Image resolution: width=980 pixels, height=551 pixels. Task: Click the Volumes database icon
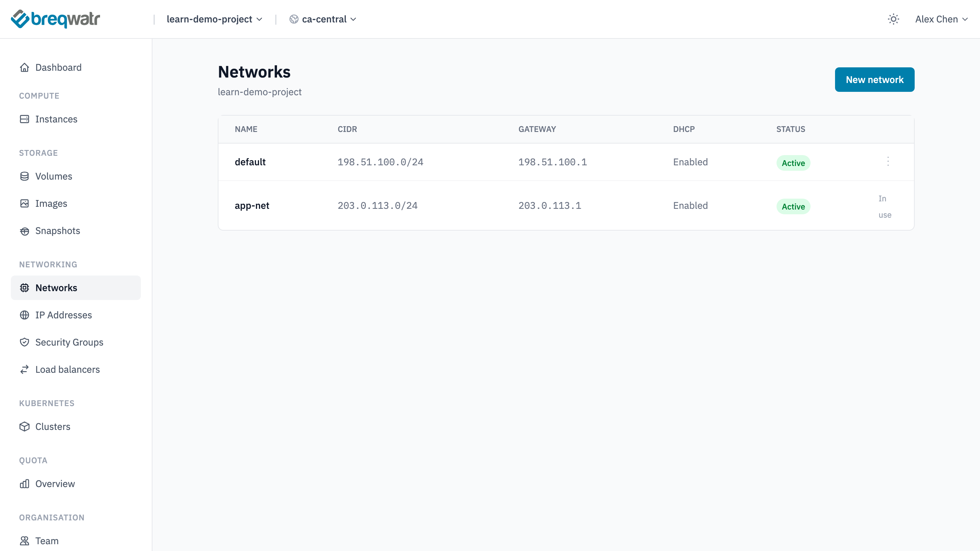pos(24,176)
